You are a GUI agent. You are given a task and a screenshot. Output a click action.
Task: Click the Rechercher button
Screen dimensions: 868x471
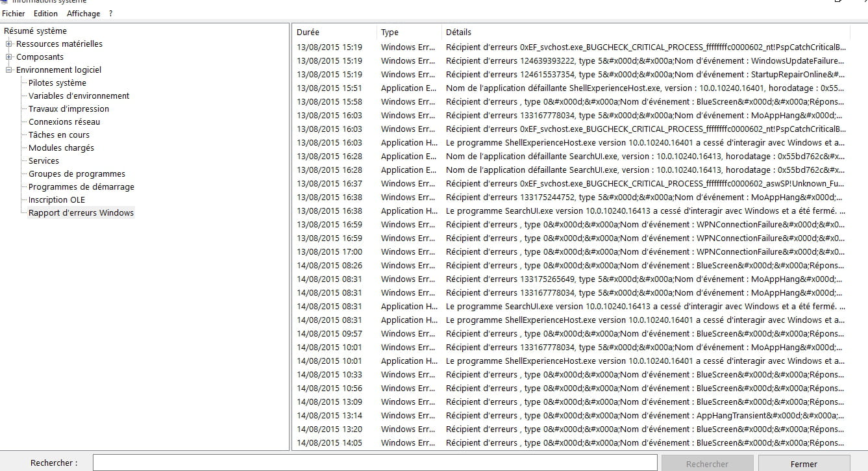tap(707, 464)
